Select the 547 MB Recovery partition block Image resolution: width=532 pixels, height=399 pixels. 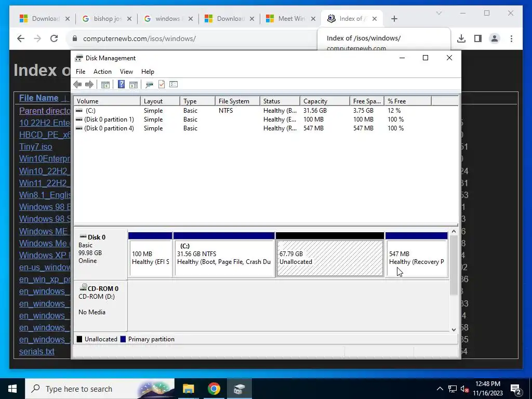click(x=417, y=255)
